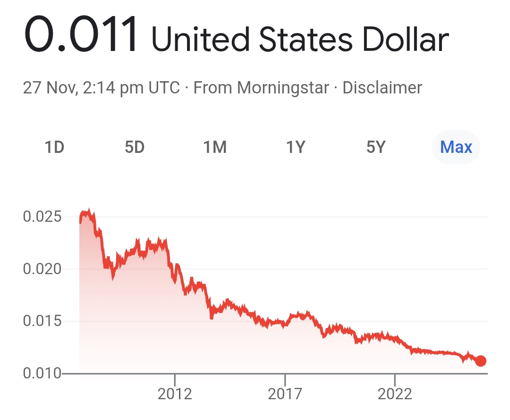Show the 1M chart range
510x420 pixels.
(215, 148)
